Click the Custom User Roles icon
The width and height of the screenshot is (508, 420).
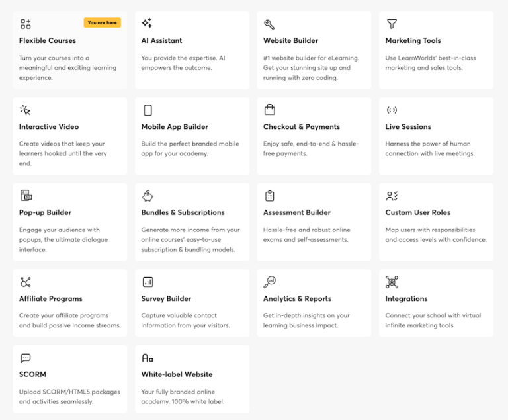(392, 196)
